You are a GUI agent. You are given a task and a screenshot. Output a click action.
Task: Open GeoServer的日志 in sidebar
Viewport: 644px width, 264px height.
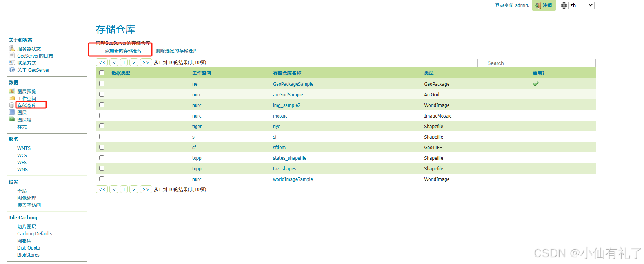pos(35,56)
